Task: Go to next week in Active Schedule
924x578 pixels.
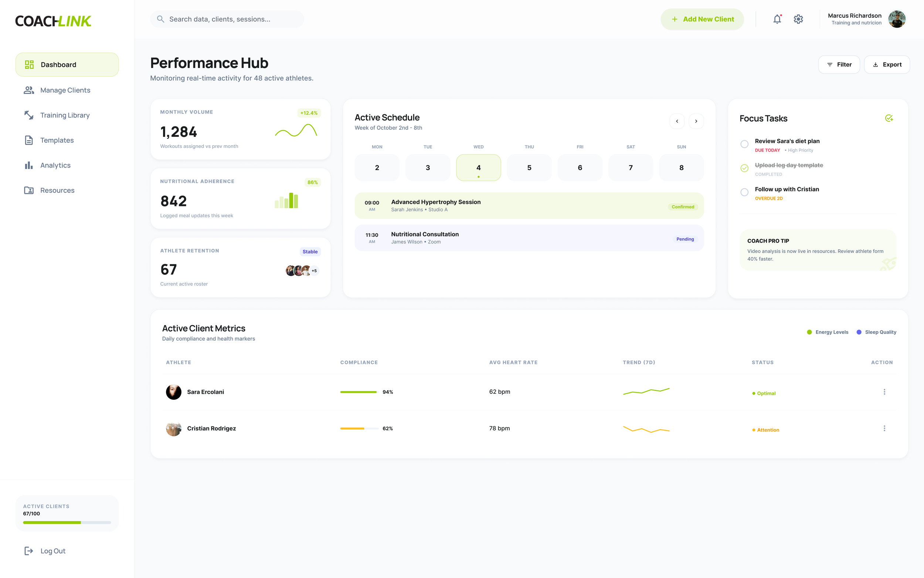Action: pos(696,121)
